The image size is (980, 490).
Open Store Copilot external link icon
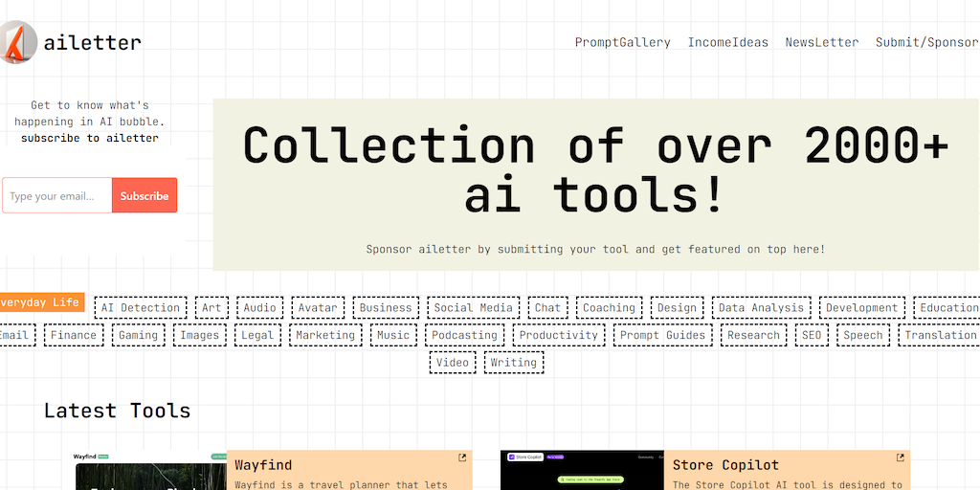tap(900, 458)
